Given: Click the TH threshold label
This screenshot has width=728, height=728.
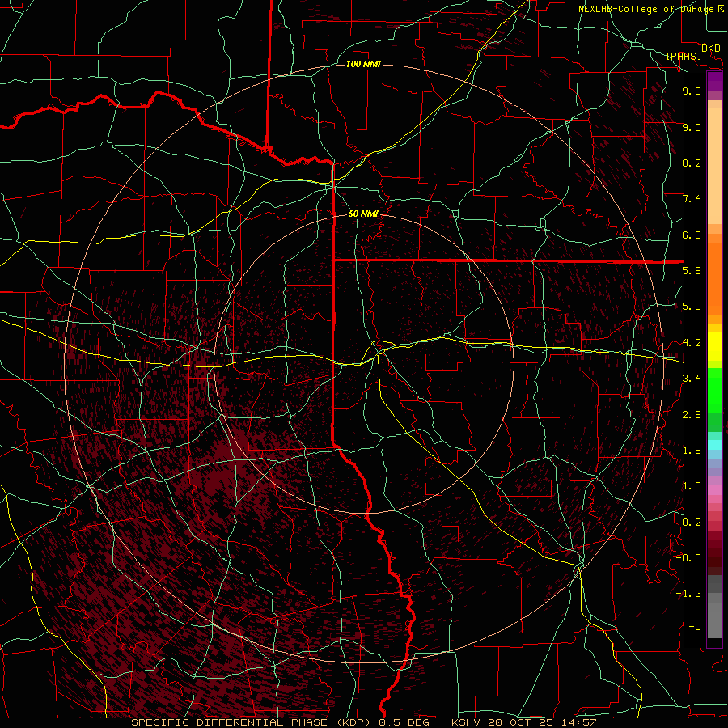Looking at the screenshot, I should click(x=695, y=630).
